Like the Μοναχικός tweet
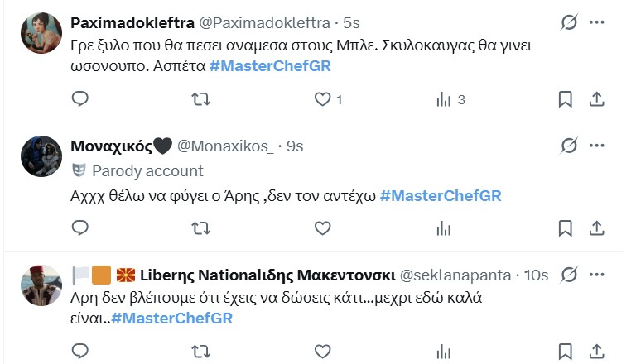Viewport: 636px width, 364px height. click(323, 227)
